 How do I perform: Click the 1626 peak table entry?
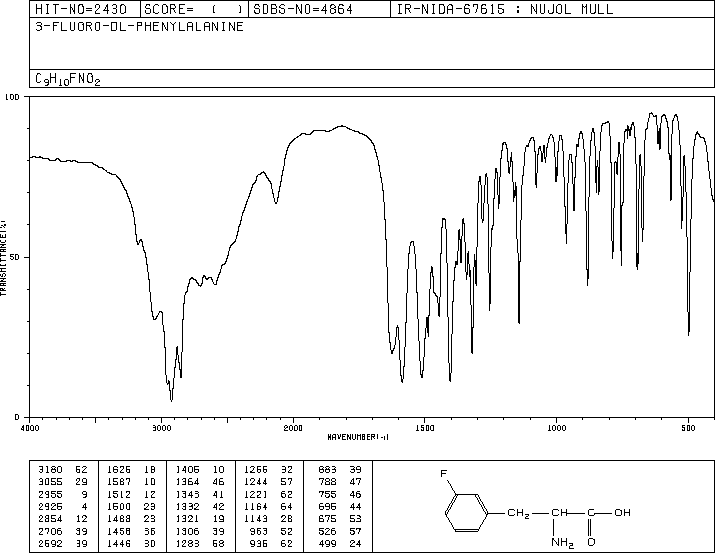coord(131,470)
